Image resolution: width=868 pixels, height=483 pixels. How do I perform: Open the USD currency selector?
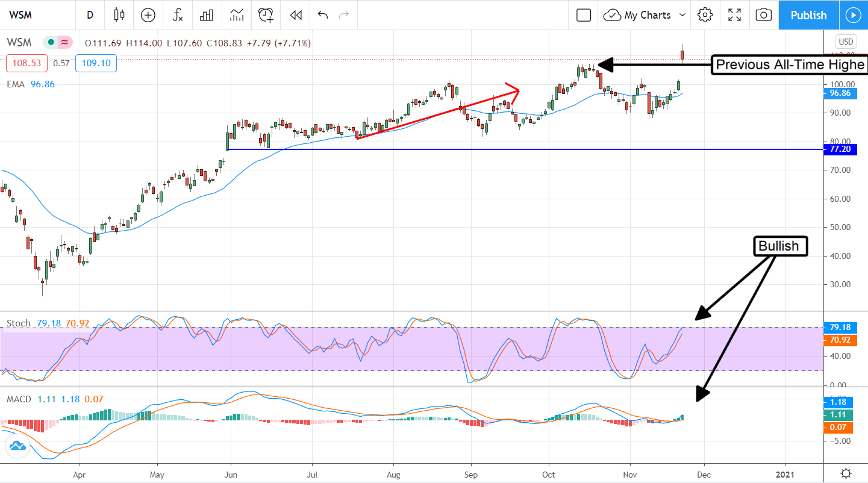click(845, 42)
